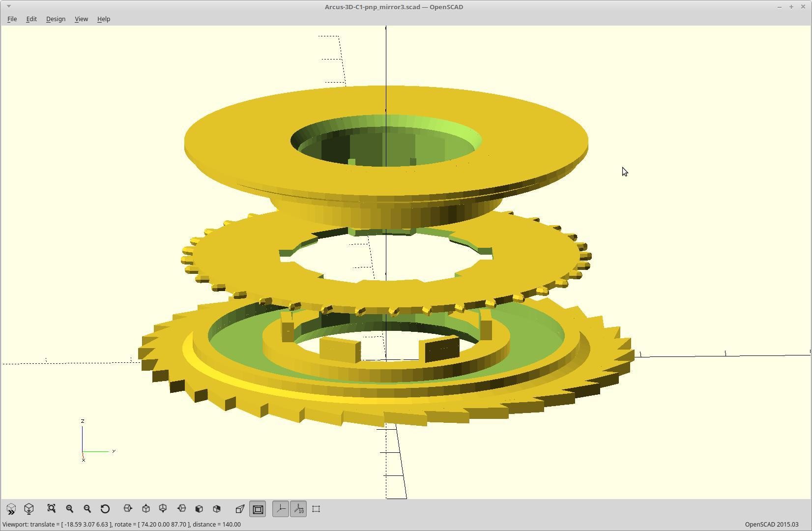This screenshot has height=531, width=812.
Task: Switch to the Back view cube icon
Action: pos(217,509)
